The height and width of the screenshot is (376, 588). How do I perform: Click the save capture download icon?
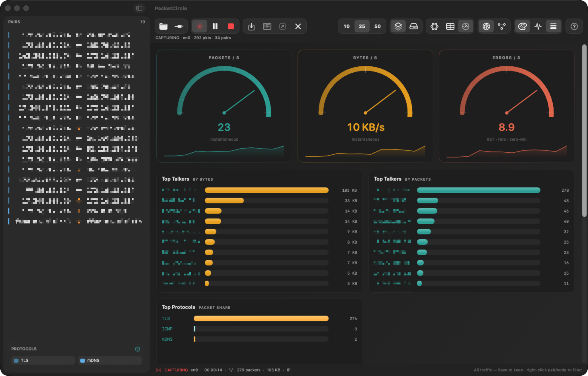pos(251,26)
